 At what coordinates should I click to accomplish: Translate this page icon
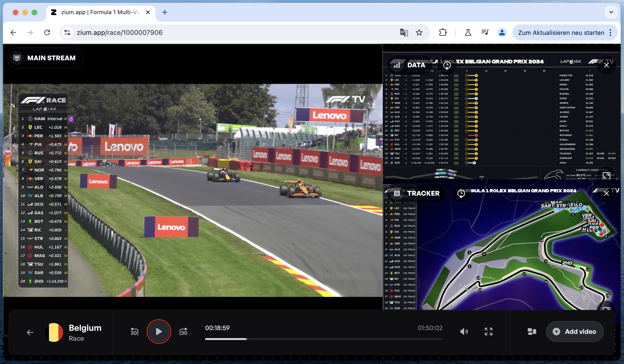(x=404, y=32)
